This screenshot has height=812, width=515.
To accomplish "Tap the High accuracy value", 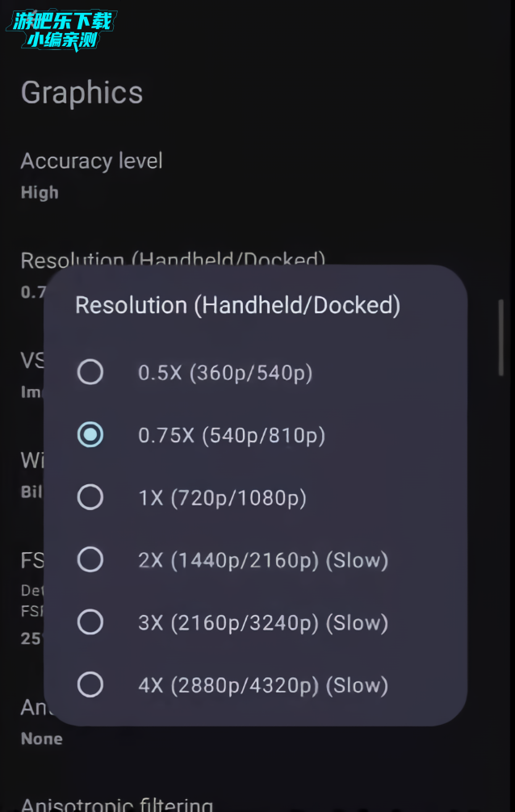I will pyautogui.click(x=40, y=192).
